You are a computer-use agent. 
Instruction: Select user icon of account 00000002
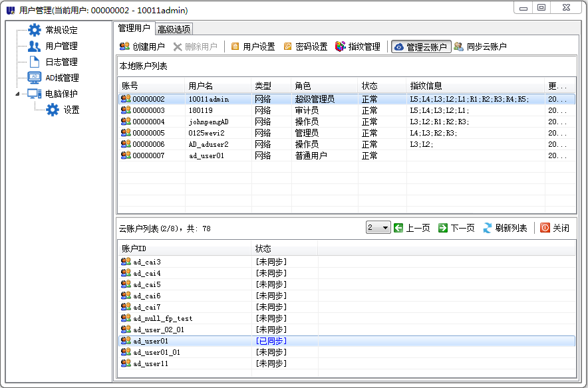(126, 99)
